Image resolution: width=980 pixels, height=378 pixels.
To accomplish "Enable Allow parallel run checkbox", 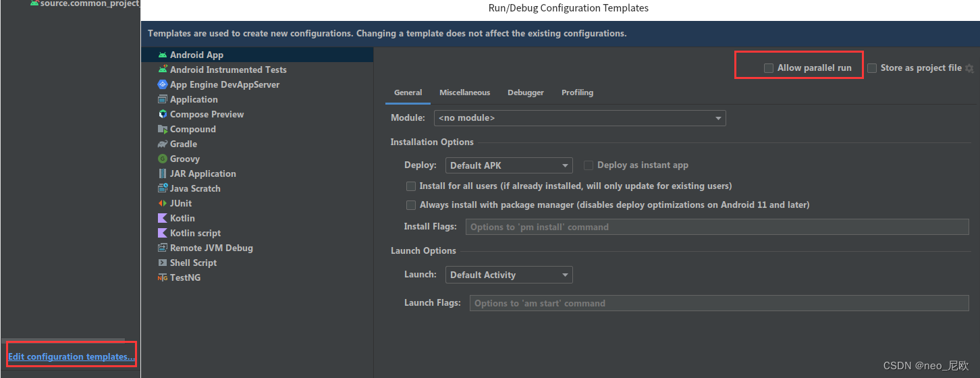I will [768, 68].
